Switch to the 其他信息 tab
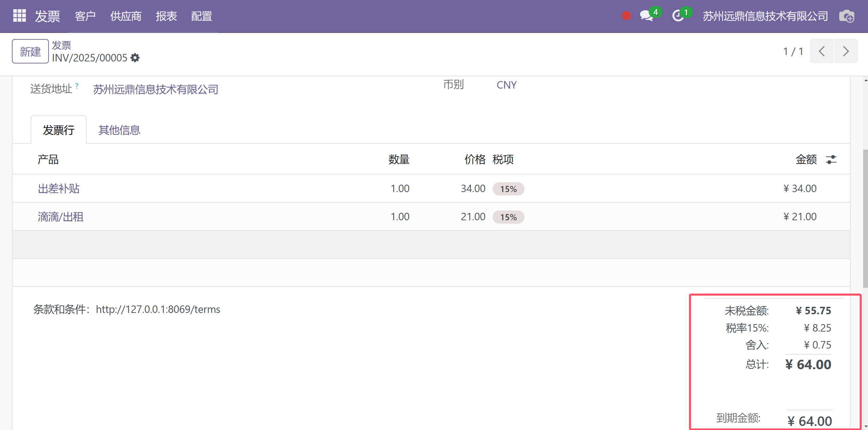 (x=119, y=130)
